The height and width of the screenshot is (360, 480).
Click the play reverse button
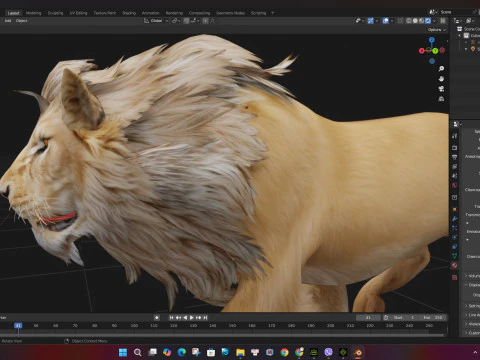pos(185,318)
